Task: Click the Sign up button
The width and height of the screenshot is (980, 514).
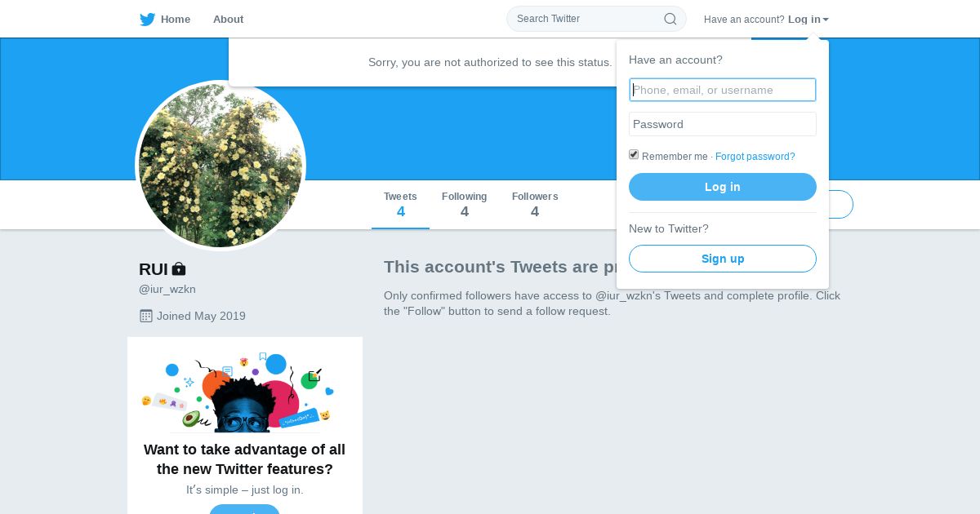Action: (x=723, y=259)
